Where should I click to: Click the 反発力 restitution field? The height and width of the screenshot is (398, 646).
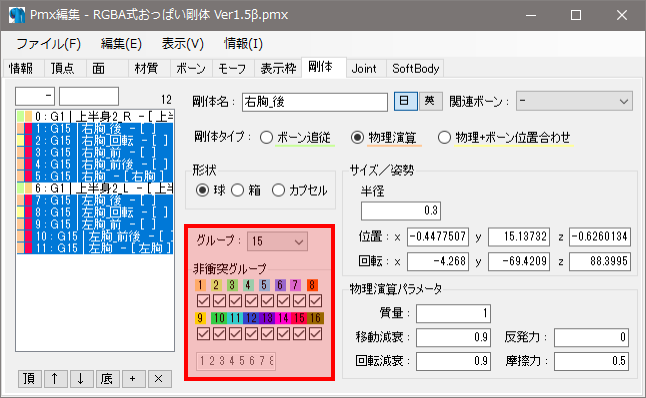tap(591, 337)
